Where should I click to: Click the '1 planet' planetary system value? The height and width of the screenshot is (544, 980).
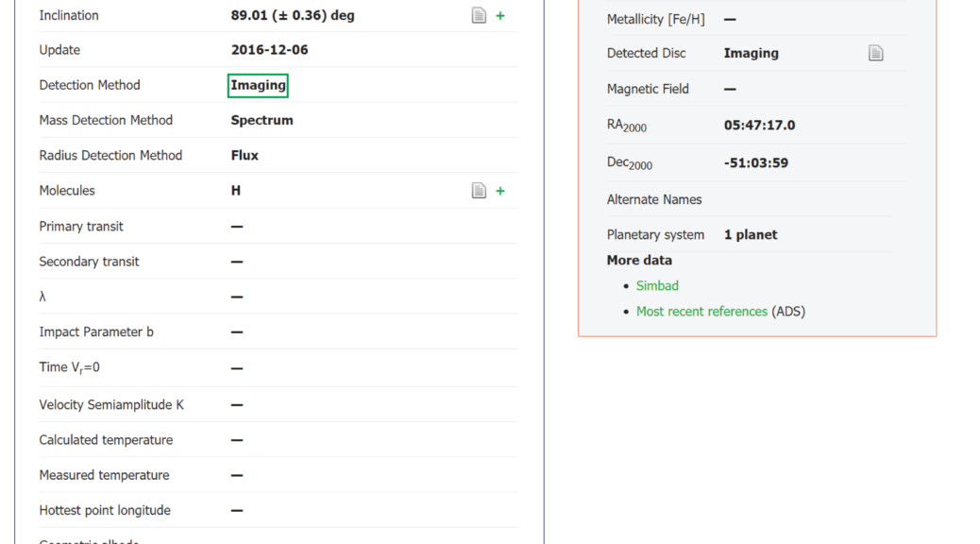[x=751, y=234]
